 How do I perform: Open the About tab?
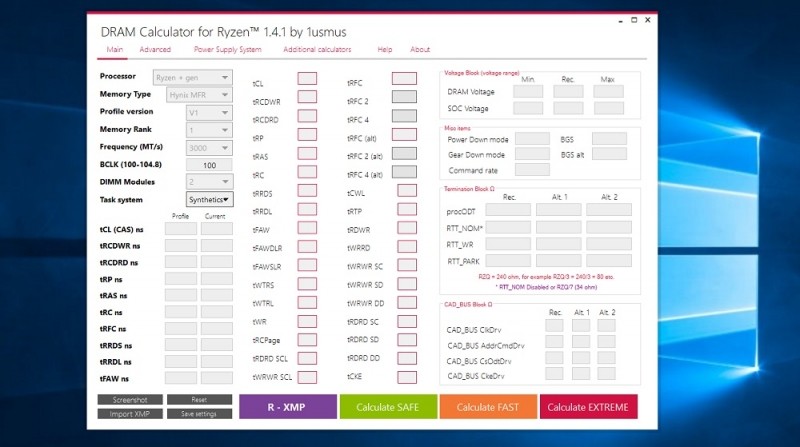[420, 49]
